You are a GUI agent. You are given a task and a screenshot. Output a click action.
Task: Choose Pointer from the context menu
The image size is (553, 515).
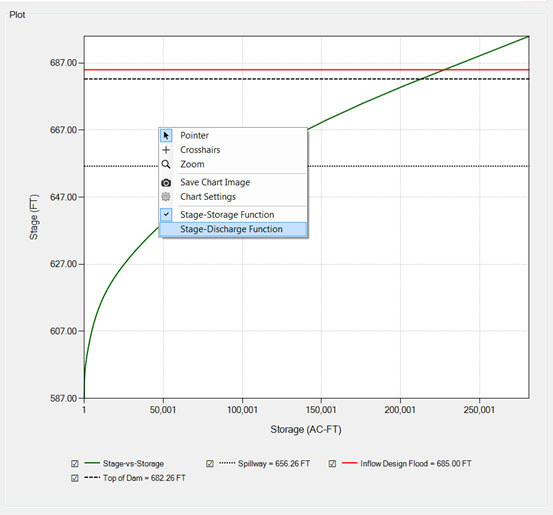(x=233, y=135)
